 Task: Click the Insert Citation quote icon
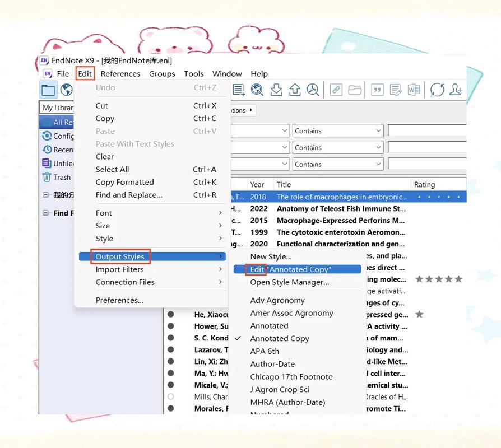click(x=378, y=90)
